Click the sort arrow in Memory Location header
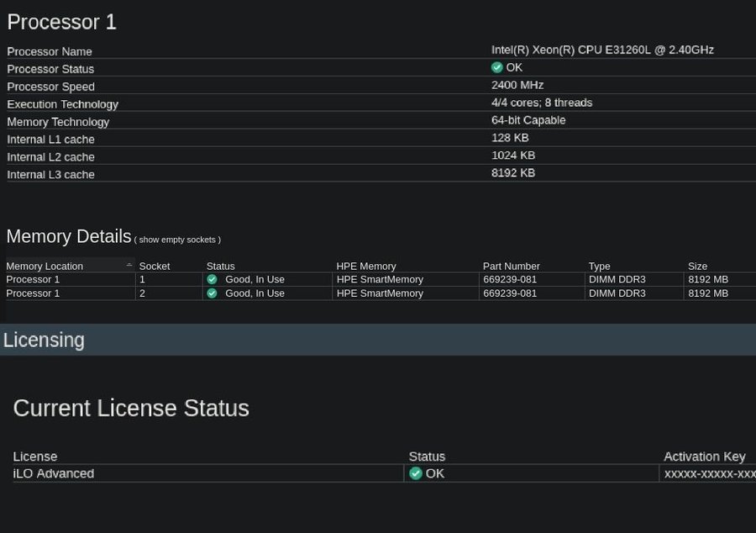The width and height of the screenshot is (756, 533). pyautogui.click(x=129, y=266)
